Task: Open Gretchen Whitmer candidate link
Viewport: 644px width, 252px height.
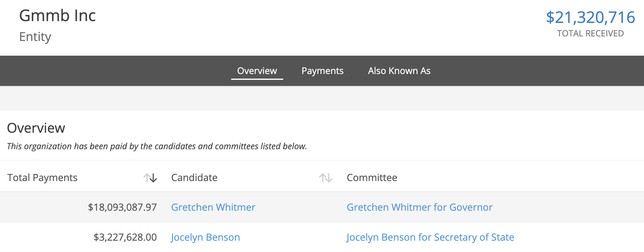Action: pyautogui.click(x=213, y=207)
